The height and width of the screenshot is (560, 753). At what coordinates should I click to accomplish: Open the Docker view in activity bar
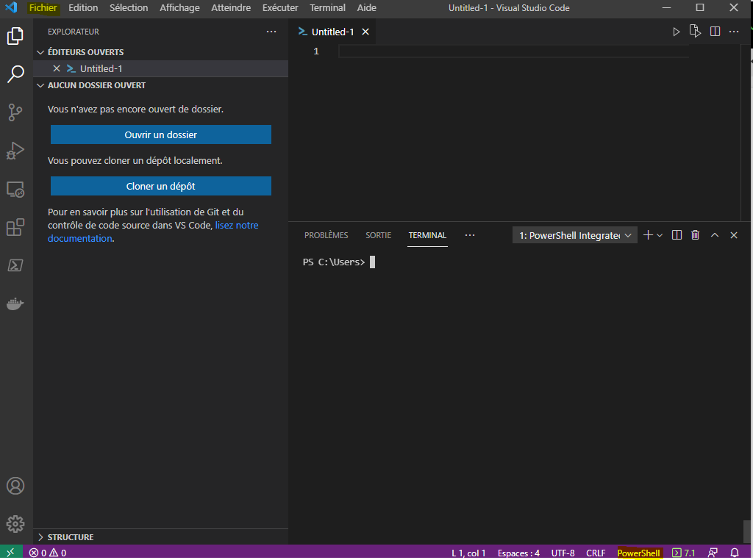click(x=15, y=304)
